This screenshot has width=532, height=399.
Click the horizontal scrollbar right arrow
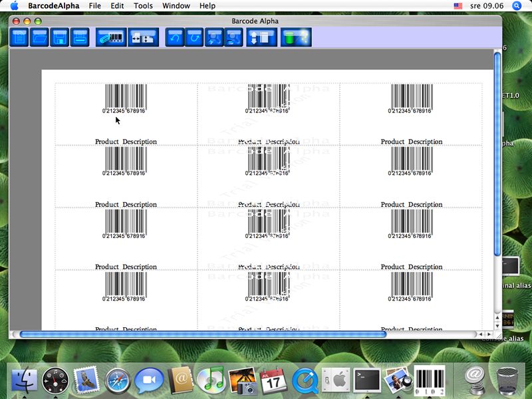[x=489, y=334]
